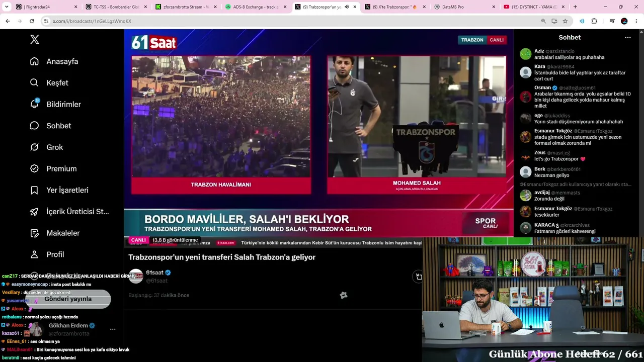
Task: Open Zeus's profile in chat
Action: pos(540,153)
